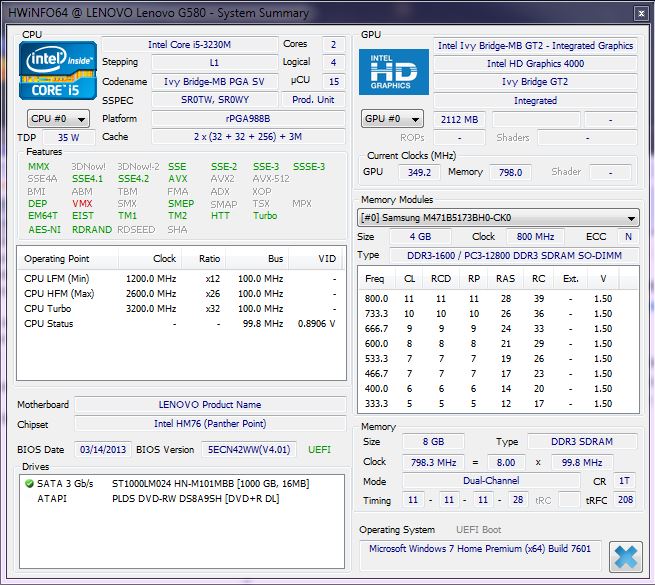
Task: Click the Intel Core i5-3230M name field
Action: point(190,45)
